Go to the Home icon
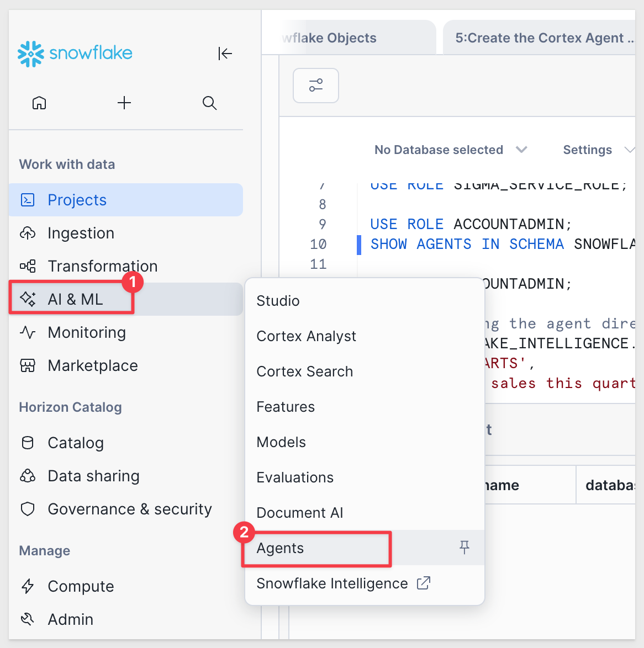Viewport: 644px width, 648px height. click(x=39, y=103)
